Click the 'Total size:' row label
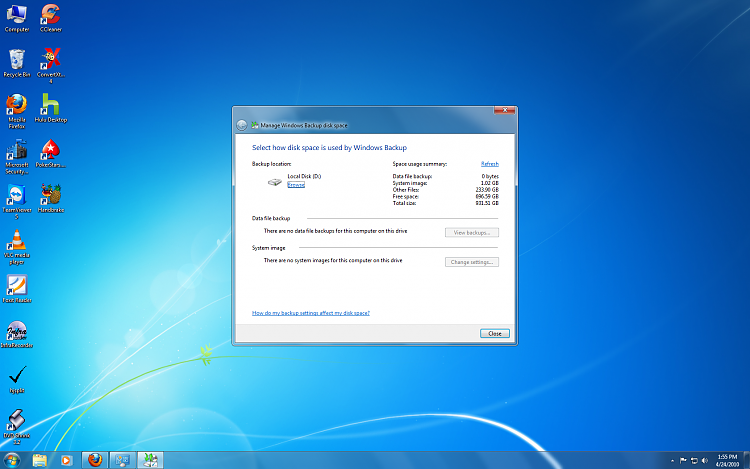 point(404,203)
